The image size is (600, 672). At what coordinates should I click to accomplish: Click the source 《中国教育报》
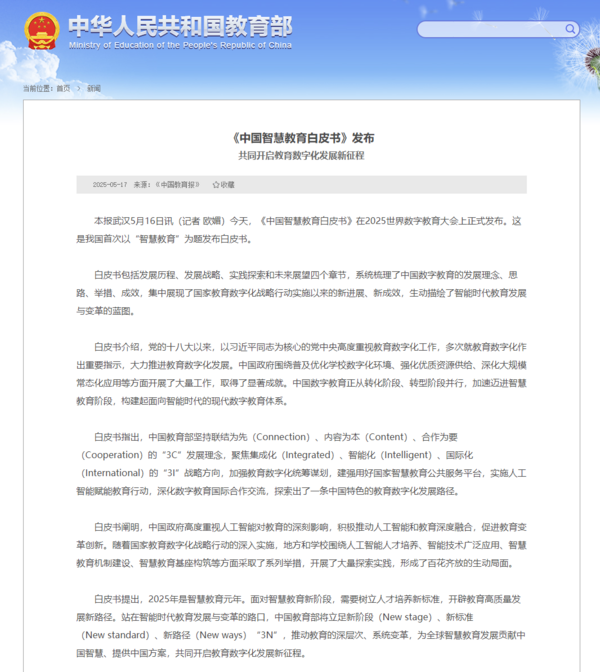(178, 185)
